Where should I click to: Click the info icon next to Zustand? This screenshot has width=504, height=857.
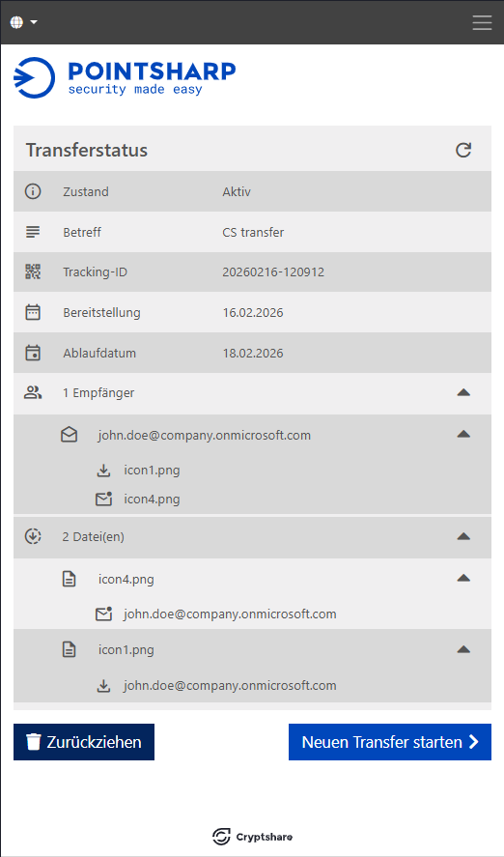pos(33,192)
